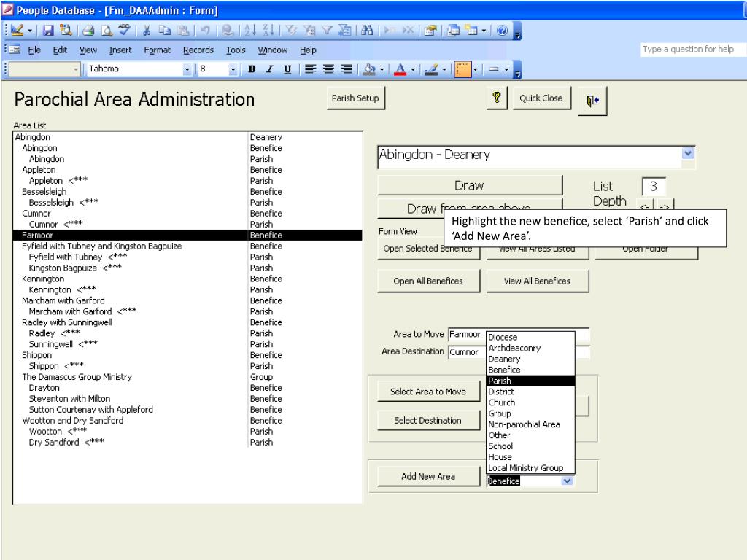The height and width of the screenshot is (560, 747).
Task: Open Print Preview
Action: coord(107,31)
